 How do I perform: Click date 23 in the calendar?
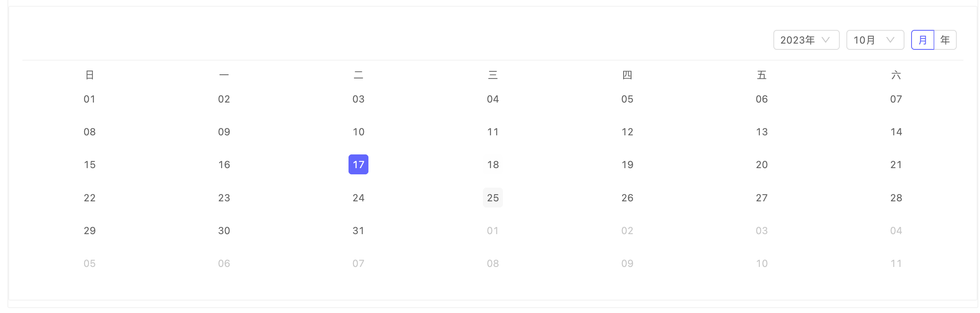coord(224,198)
